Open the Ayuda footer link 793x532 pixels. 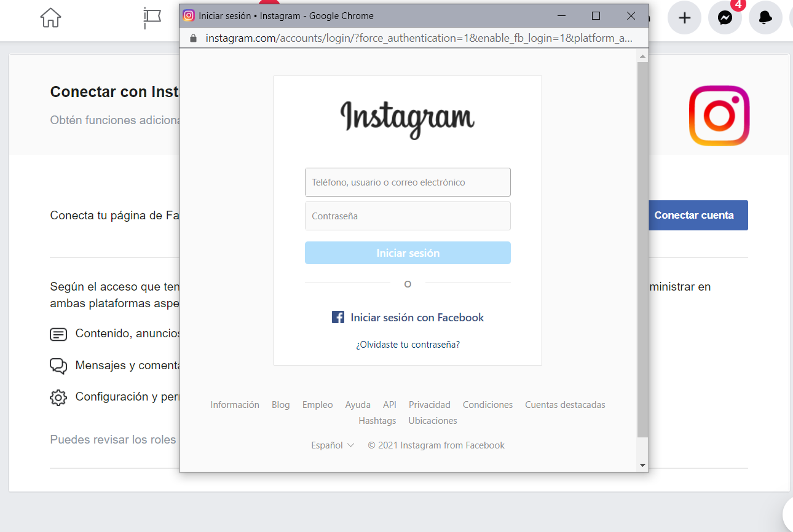pos(358,405)
